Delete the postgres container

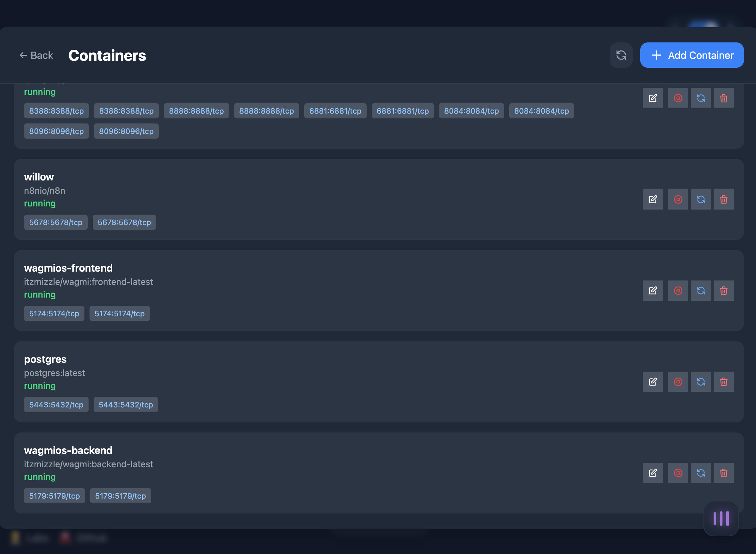click(x=723, y=382)
